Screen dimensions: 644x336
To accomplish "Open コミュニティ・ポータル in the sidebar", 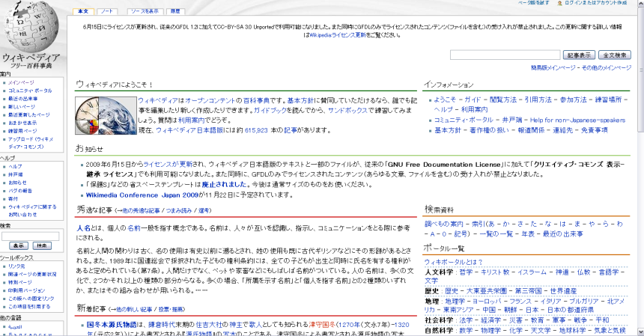I will point(30,91).
